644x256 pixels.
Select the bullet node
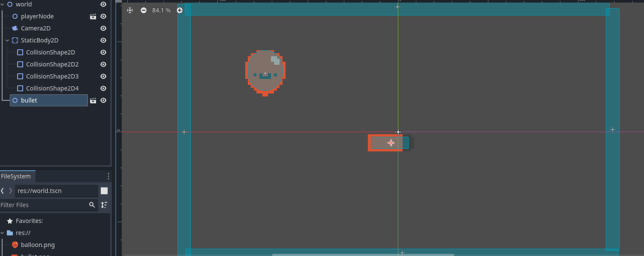49,100
